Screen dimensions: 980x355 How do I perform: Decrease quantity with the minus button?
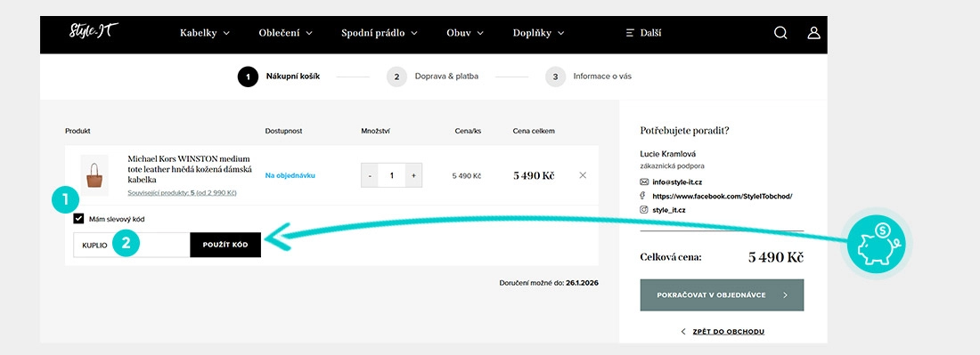pos(370,175)
